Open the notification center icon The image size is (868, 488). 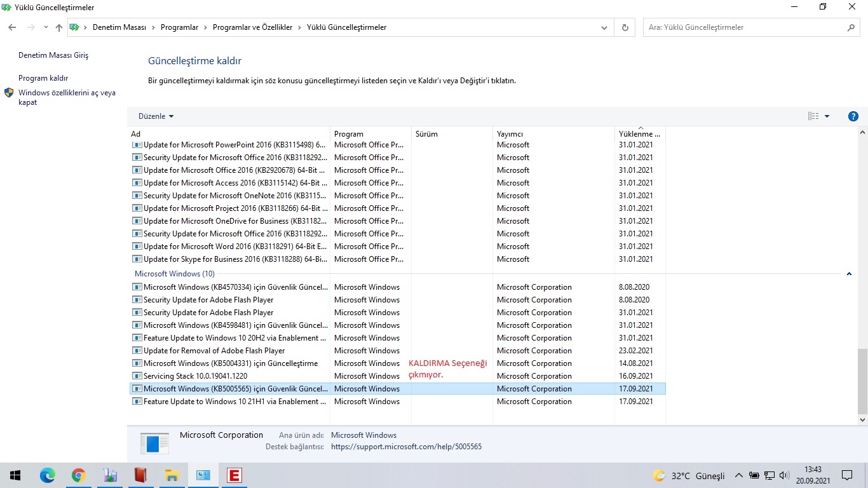coord(846,475)
